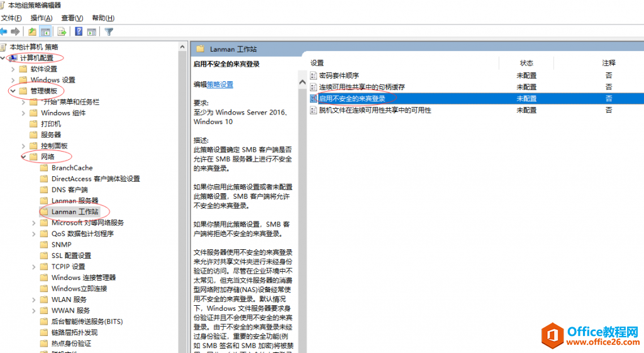Select the 启用不安全的来宾登录 policy row
The image size is (644, 353).
pos(477,99)
